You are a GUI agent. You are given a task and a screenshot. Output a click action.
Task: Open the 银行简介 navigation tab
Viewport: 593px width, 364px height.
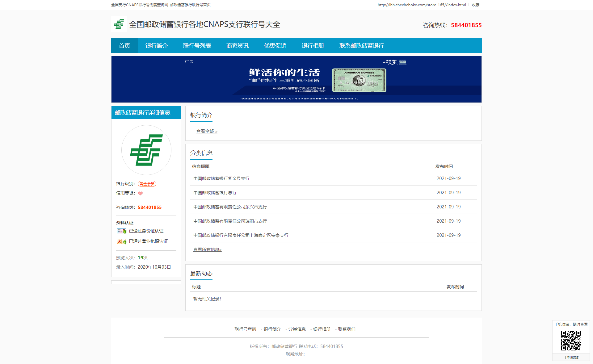[x=157, y=45]
